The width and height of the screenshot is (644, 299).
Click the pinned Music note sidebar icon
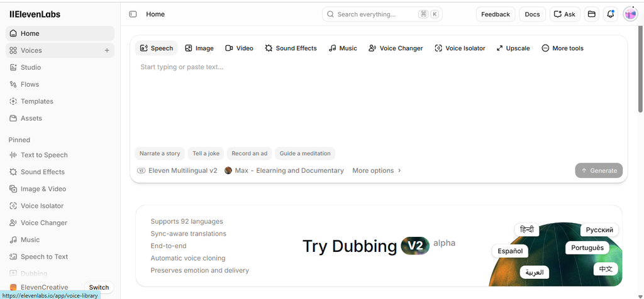(13, 239)
